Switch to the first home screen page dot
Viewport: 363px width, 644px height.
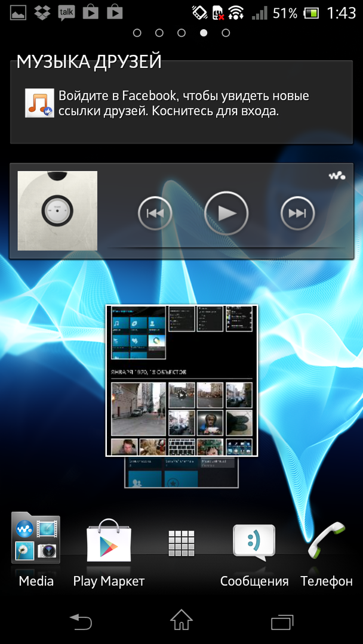[x=137, y=33]
